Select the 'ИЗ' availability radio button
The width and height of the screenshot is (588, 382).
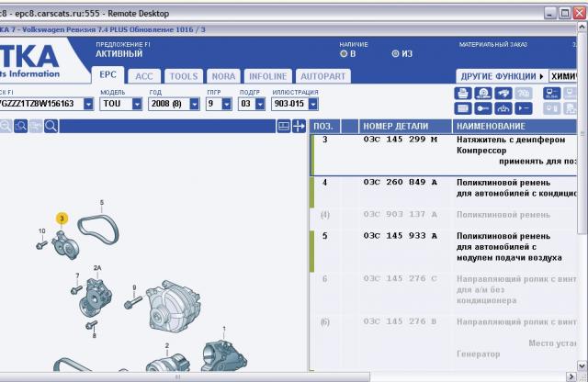[x=395, y=53]
